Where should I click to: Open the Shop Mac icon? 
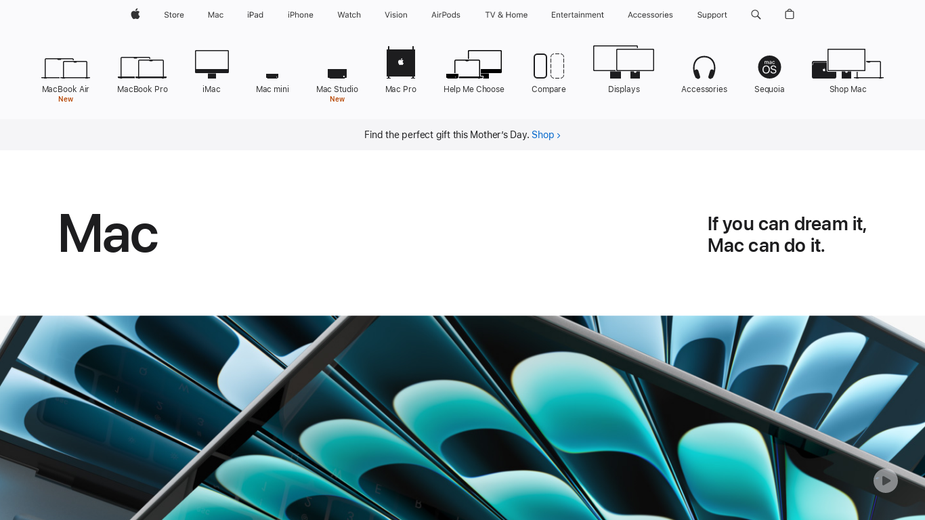click(848, 64)
